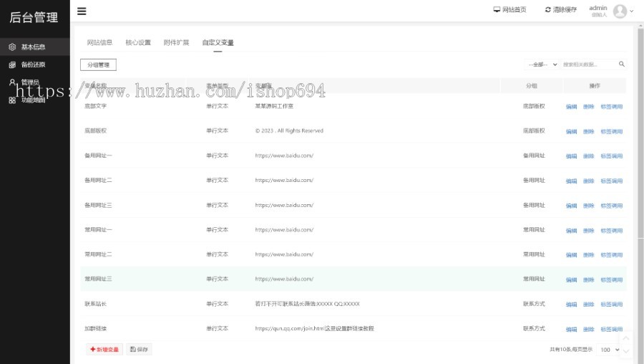Delete the 联系站长 row
The width and height of the screenshot is (644, 364).
[x=589, y=305]
